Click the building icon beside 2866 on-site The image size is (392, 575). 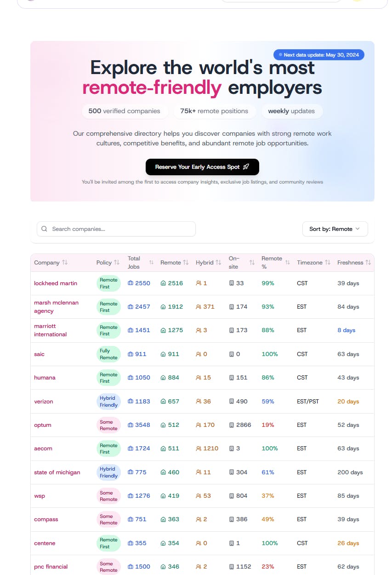pyautogui.click(x=232, y=425)
